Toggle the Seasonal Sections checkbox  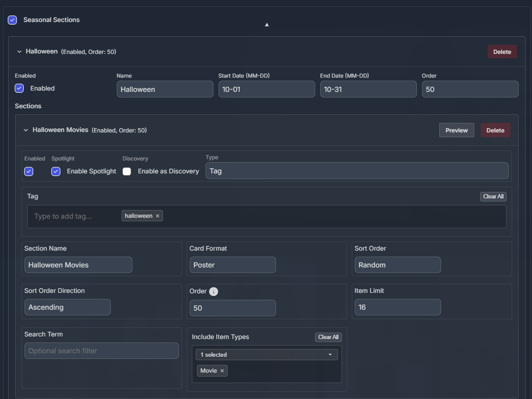tap(13, 20)
